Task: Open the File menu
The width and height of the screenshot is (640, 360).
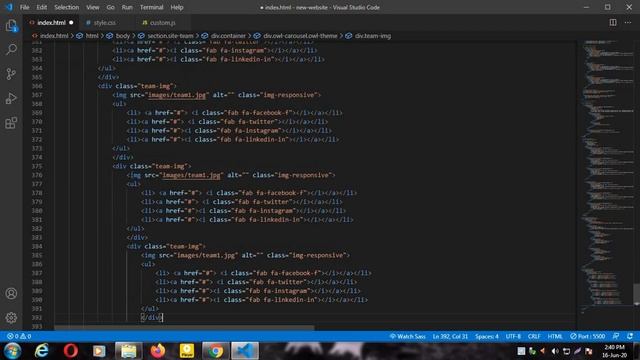Action: click(x=24, y=7)
